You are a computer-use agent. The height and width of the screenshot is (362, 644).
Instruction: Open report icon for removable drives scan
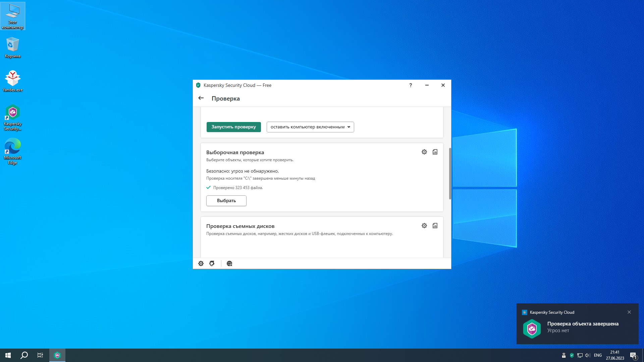pyautogui.click(x=435, y=226)
